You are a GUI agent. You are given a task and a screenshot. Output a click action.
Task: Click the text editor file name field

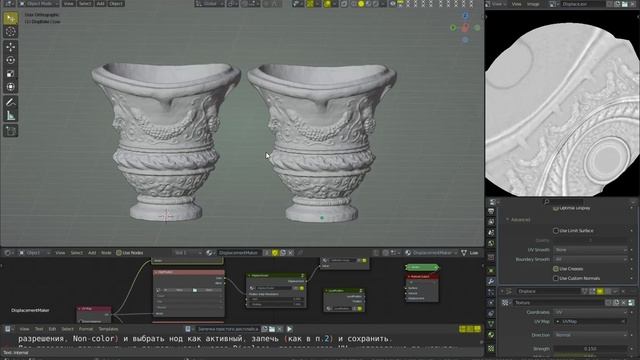tap(228, 329)
